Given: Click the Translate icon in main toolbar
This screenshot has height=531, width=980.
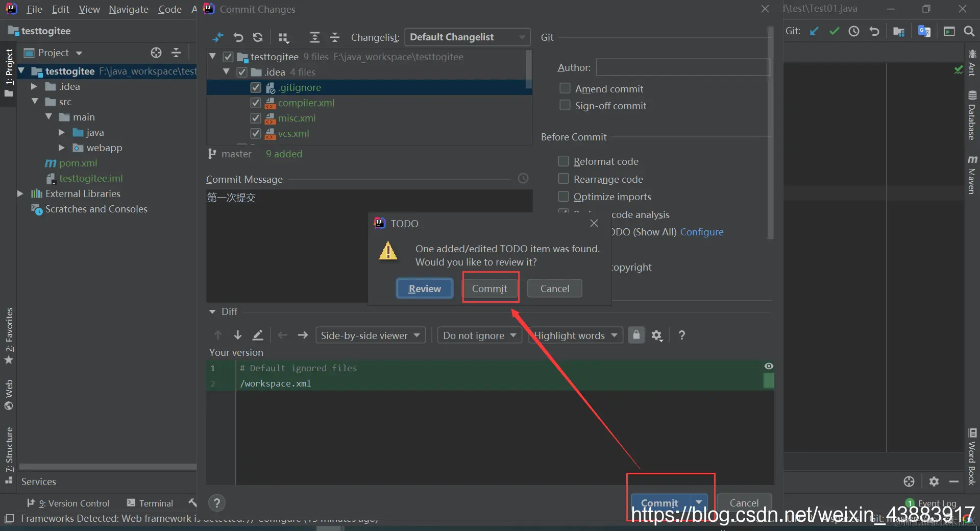Looking at the screenshot, I should pos(924,31).
